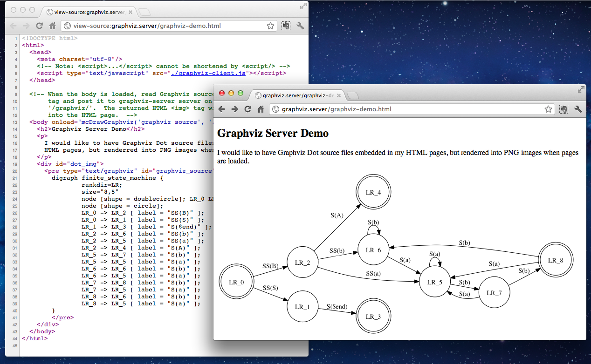Click bookmark star in view-source window
This screenshot has width=591, height=364.
pos(270,26)
